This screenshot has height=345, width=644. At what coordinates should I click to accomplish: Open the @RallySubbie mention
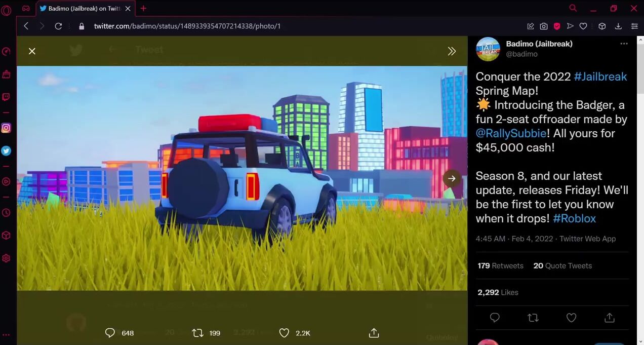pyautogui.click(x=511, y=133)
